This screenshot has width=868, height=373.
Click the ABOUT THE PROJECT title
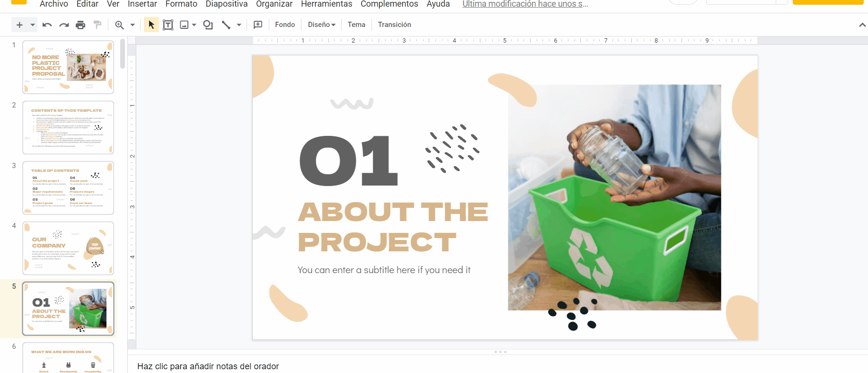point(393,227)
